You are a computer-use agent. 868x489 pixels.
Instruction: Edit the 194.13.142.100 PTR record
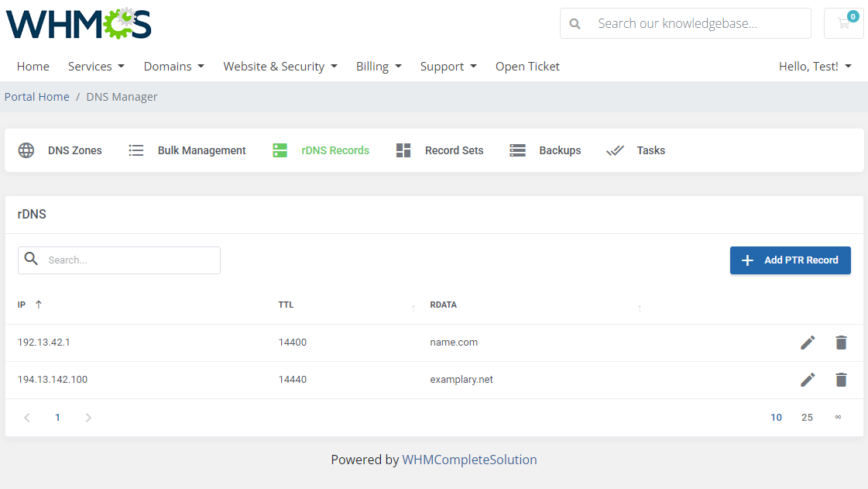(808, 380)
